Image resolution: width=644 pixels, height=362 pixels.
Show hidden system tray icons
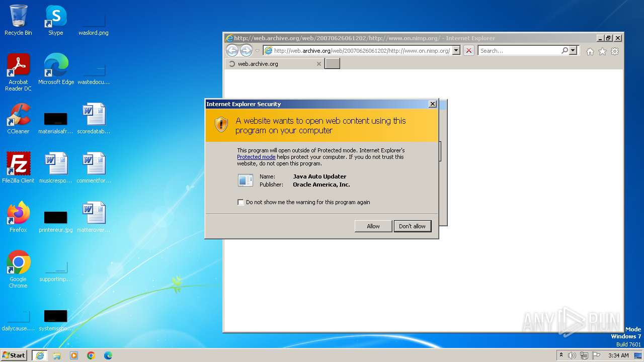(x=561, y=355)
